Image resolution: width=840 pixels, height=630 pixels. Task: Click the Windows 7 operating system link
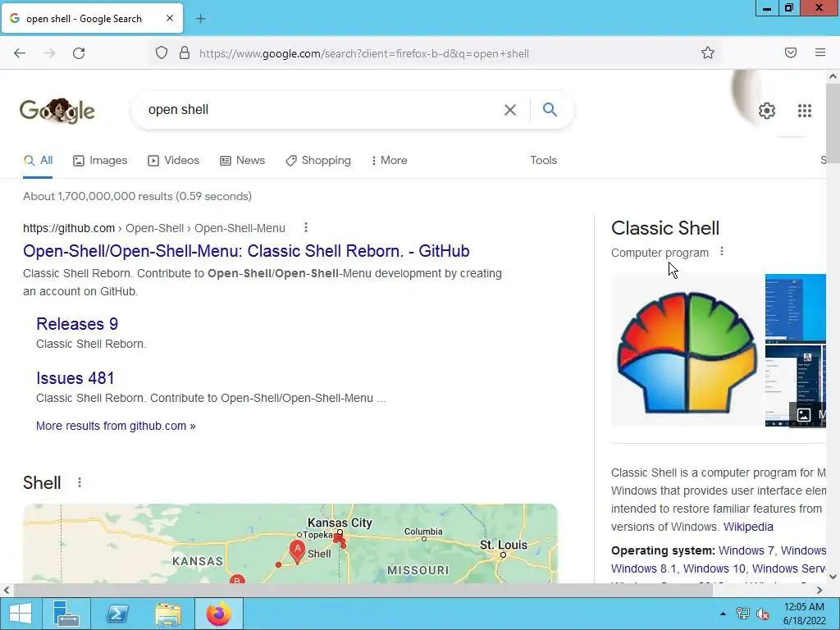[746, 550]
